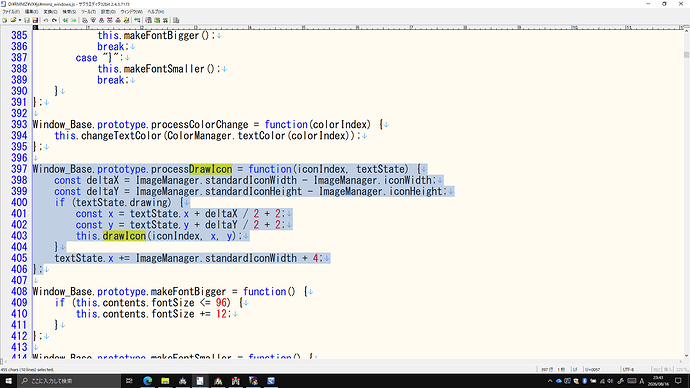This screenshot has height=388, width=690.
Task: Toggle search mark highlight icon
Action: (x=118, y=20)
